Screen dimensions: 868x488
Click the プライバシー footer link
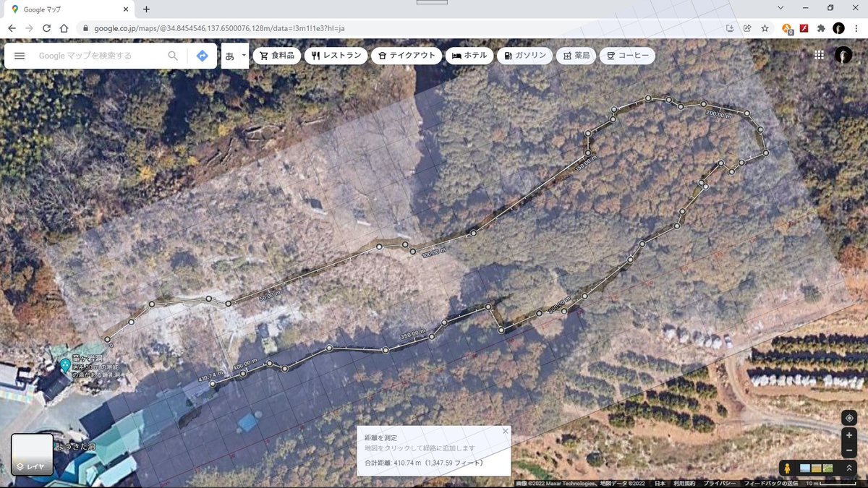tap(718, 483)
